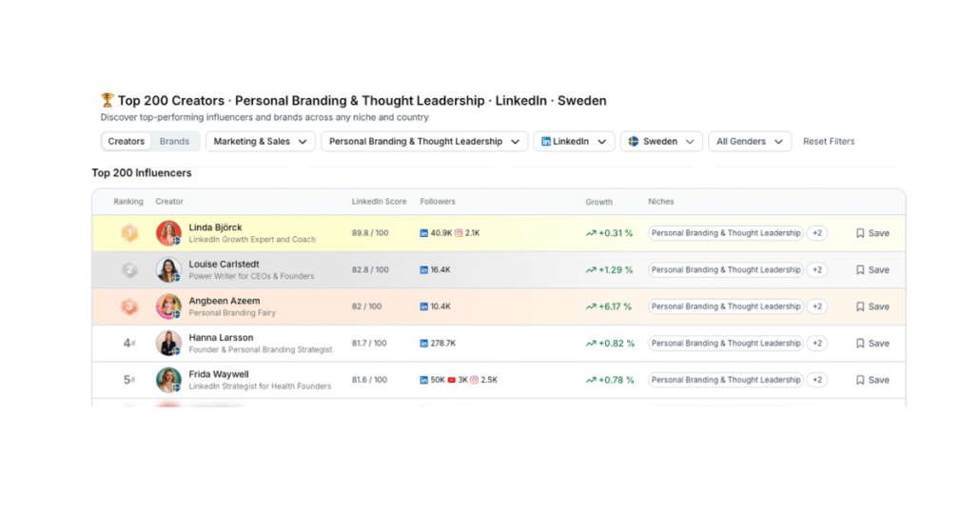Click Frida Waywell's avatar photo
Viewport: 980px width, 515px height.
click(x=168, y=380)
